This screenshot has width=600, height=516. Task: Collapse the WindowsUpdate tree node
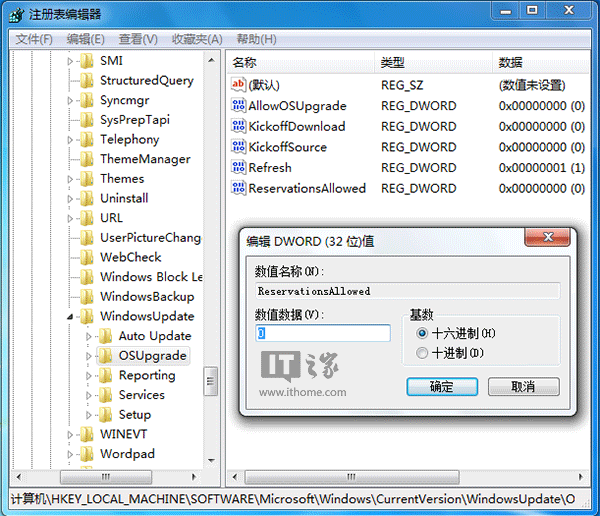(71, 317)
